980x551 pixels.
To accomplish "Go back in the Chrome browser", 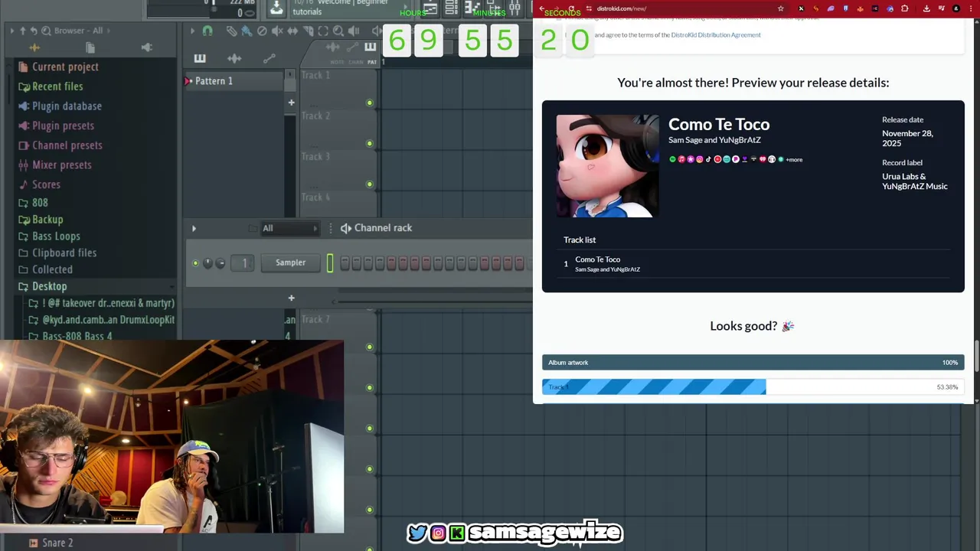I will (x=542, y=8).
